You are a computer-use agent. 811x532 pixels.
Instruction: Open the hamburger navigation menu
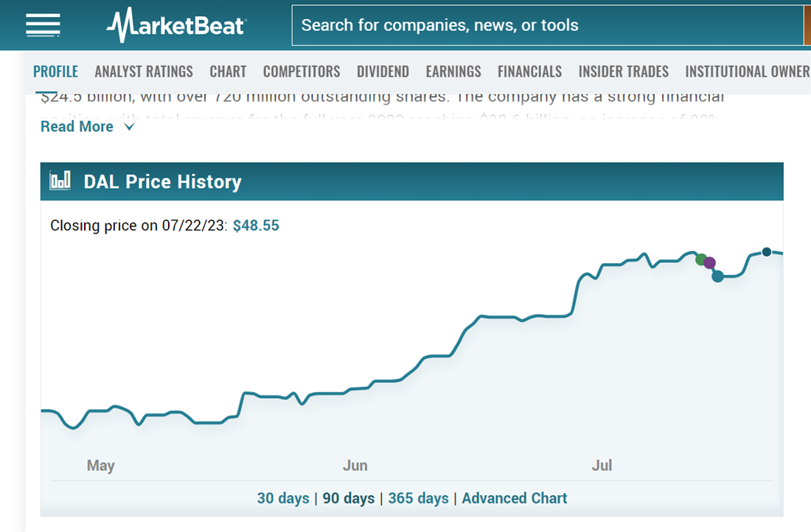(x=43, y=25)
